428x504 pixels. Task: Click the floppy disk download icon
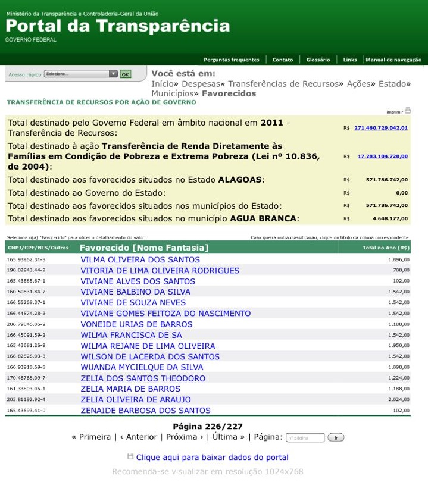(x=130, y=456)
